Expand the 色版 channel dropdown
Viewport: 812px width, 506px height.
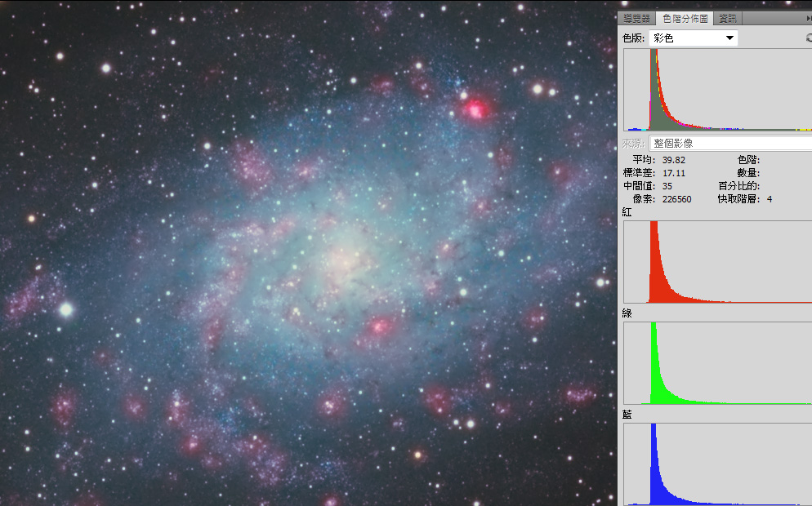(693, 38)
